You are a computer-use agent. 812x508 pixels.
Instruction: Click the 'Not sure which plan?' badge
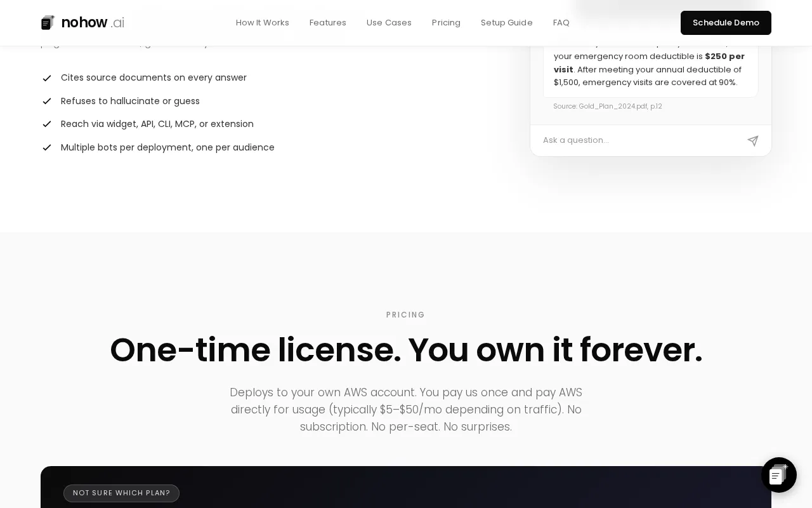121,493
